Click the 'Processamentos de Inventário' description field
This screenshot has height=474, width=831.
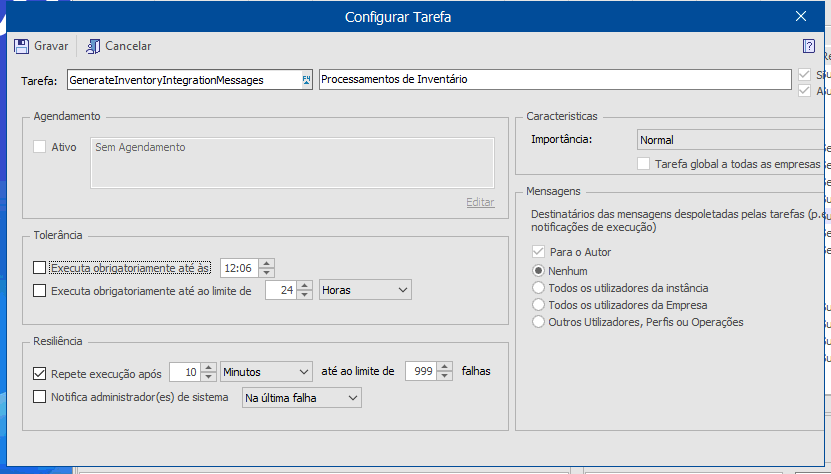(x=554, y=79)
